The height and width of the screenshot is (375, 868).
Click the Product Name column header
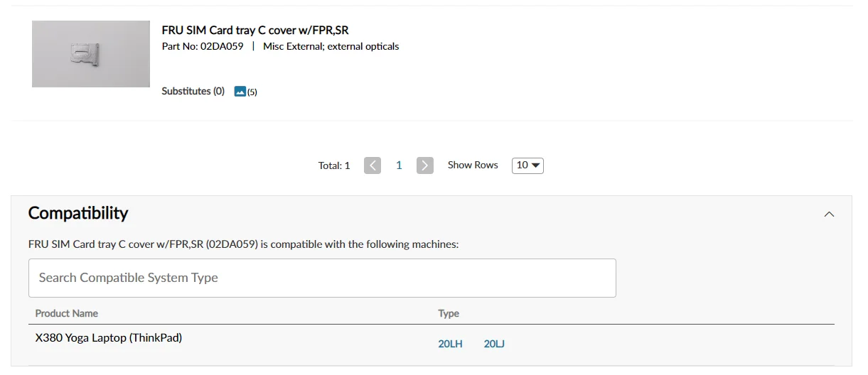pos(67,313)
